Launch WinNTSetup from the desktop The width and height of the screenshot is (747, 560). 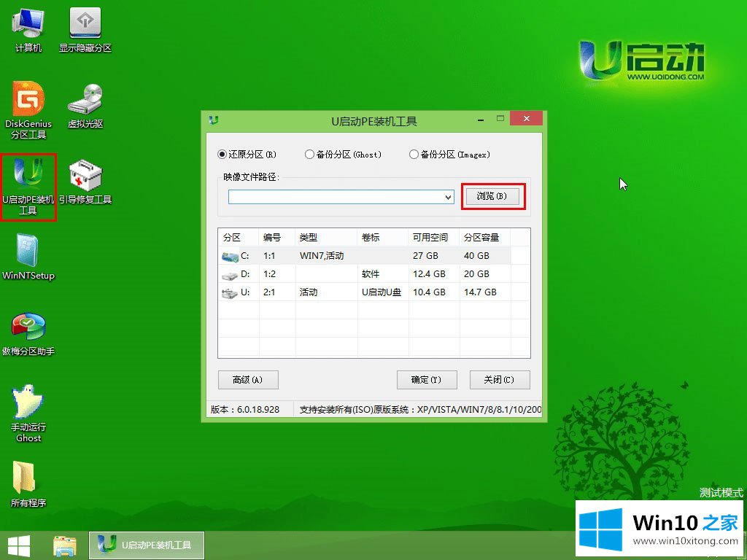point(28,257)
